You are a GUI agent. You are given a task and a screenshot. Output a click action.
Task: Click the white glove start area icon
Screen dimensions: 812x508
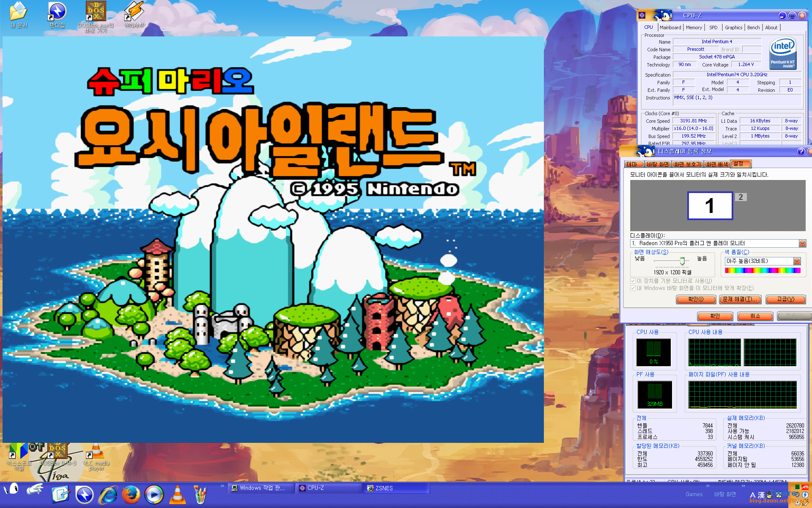(35, 490)
